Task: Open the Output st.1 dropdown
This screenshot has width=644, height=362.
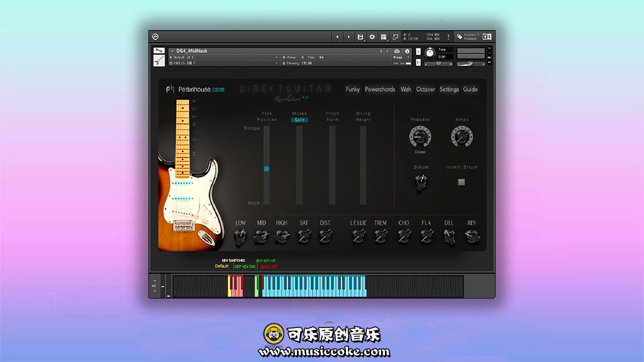Action: pos(225,57)
